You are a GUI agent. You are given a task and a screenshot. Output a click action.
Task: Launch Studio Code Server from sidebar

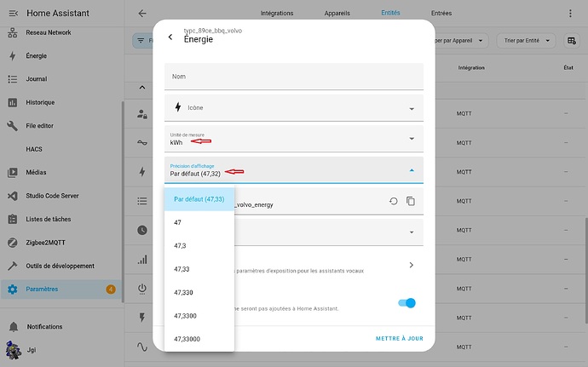(x=52, y=196)
